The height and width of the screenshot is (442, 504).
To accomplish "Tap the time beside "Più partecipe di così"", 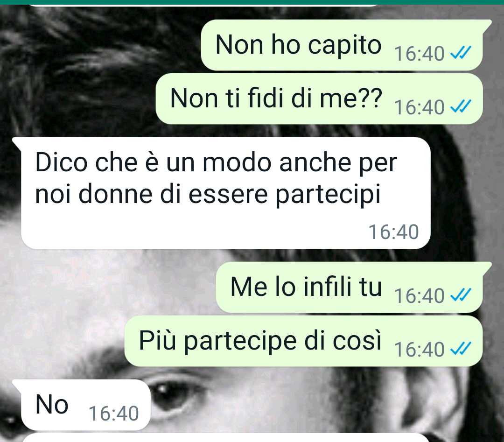I will tap(419, 350).
